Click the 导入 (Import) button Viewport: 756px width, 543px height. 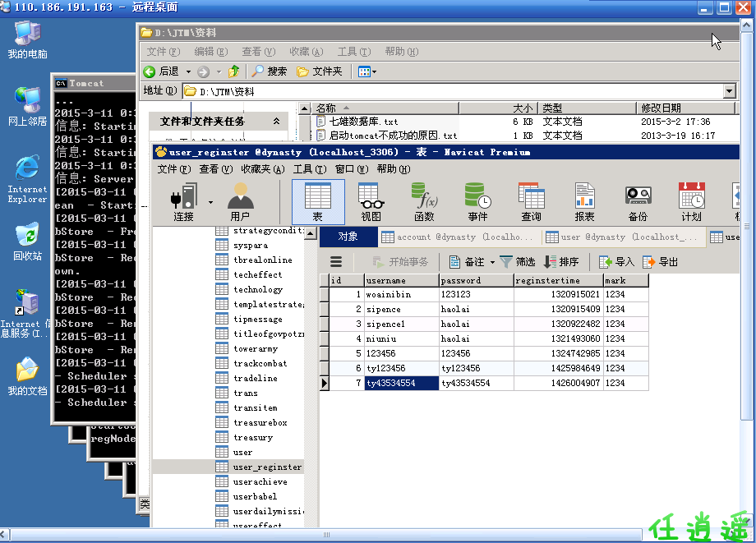616,262
